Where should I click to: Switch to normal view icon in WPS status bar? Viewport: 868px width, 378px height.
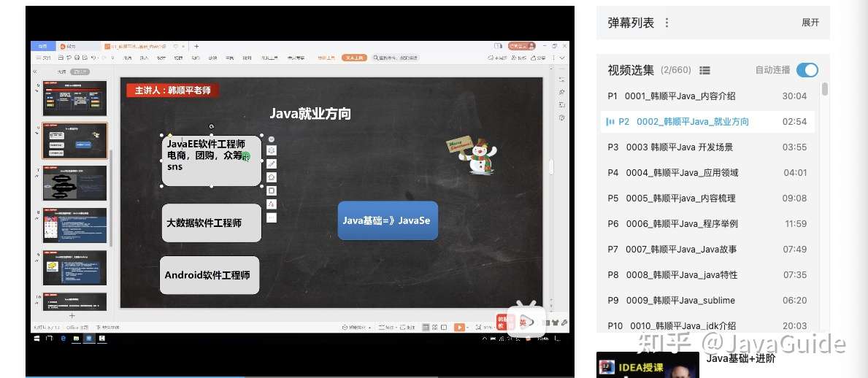click(426, 327)
